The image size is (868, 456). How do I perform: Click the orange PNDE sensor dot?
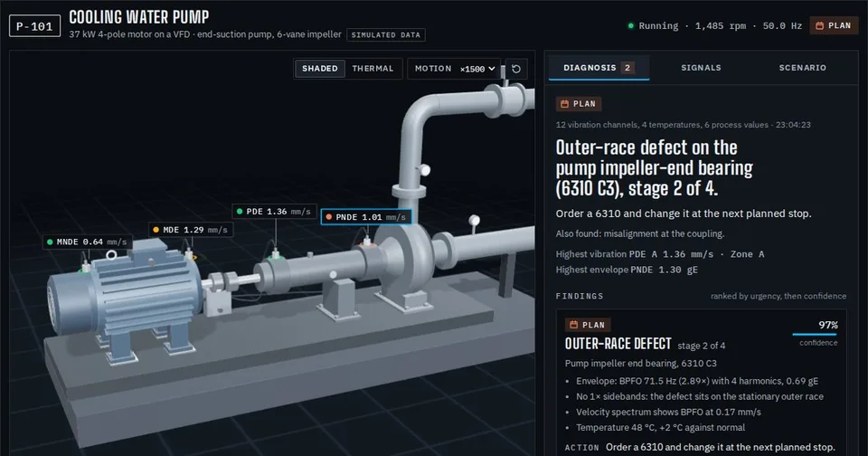(329, 217)
